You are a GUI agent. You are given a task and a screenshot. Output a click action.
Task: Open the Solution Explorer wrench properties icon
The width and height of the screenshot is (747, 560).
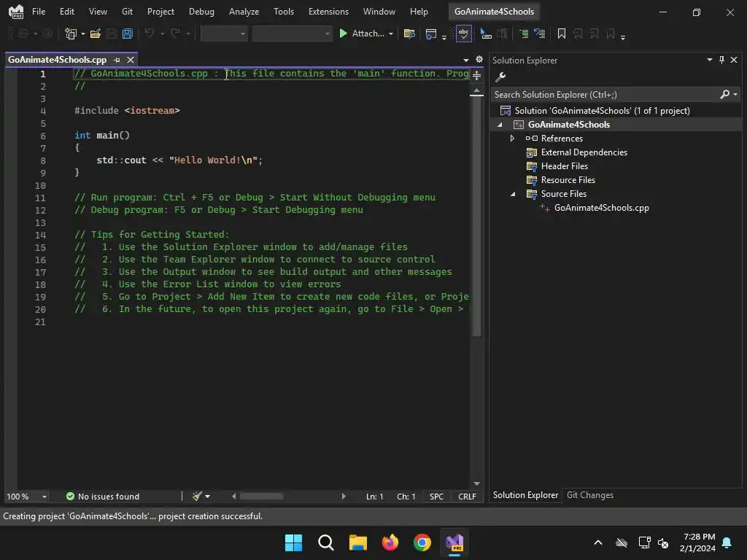click(500, 77)
